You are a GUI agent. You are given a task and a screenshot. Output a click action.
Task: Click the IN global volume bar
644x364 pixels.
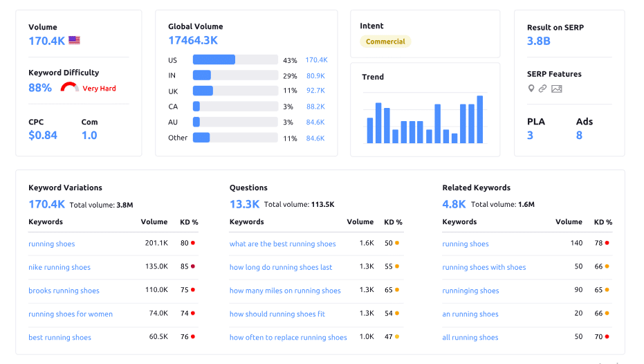click(x=235, y=75)
